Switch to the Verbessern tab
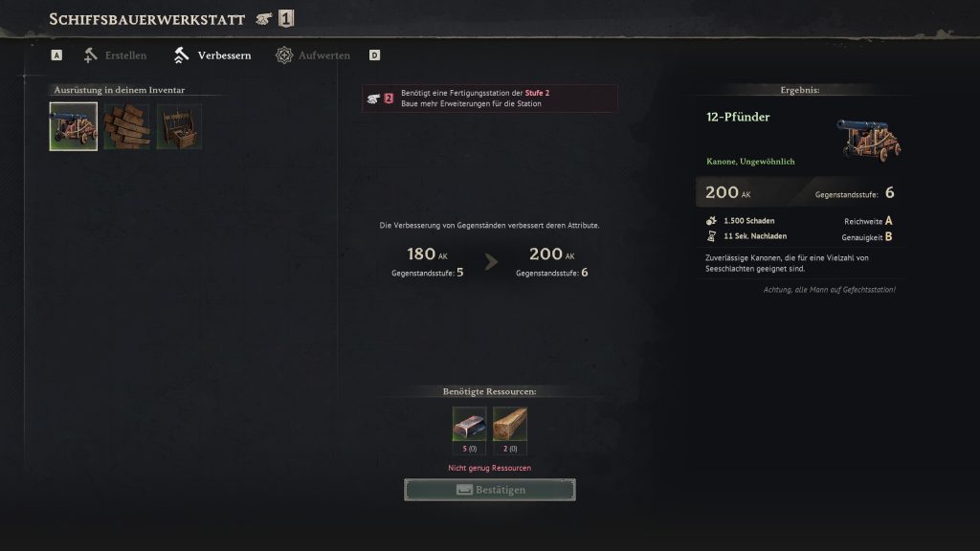The image size is (980, 551). coord(212,55)
